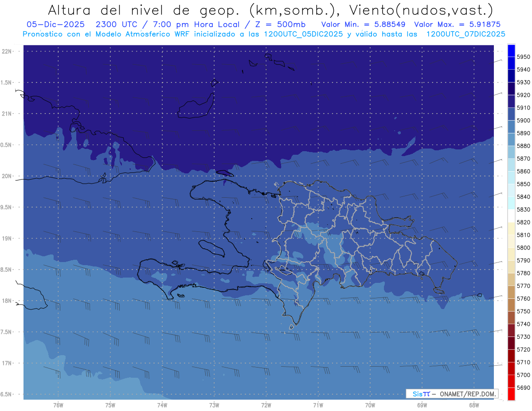Viewport: 532px width, 411px height.
Task: Select the '5860' colorbar value
Action: click(x=523, y=172)
